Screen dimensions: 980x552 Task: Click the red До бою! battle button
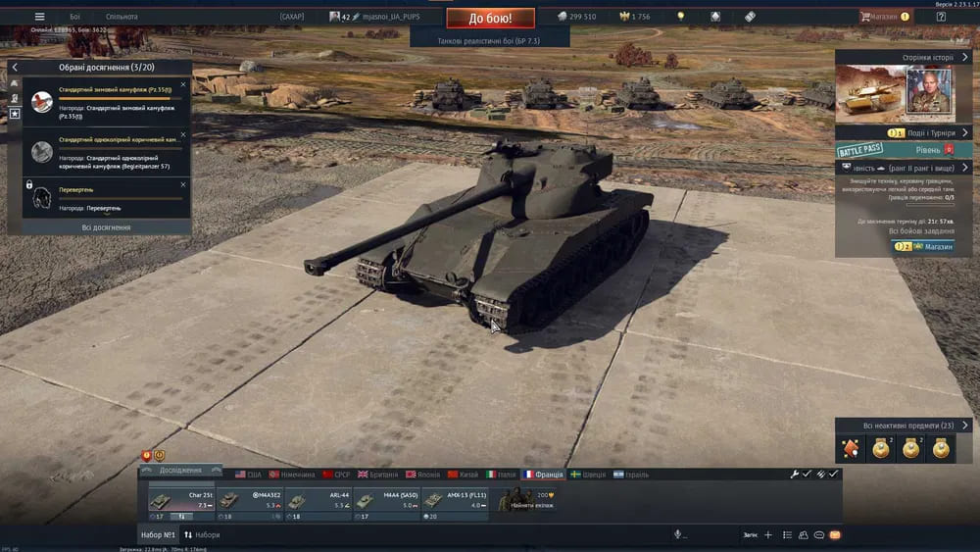pos(490,18)
